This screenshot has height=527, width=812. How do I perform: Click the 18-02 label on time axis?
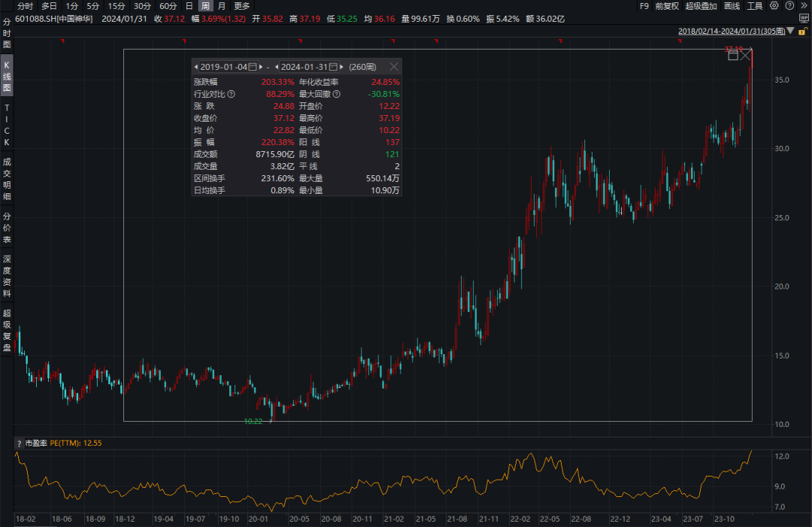(26, 519)
